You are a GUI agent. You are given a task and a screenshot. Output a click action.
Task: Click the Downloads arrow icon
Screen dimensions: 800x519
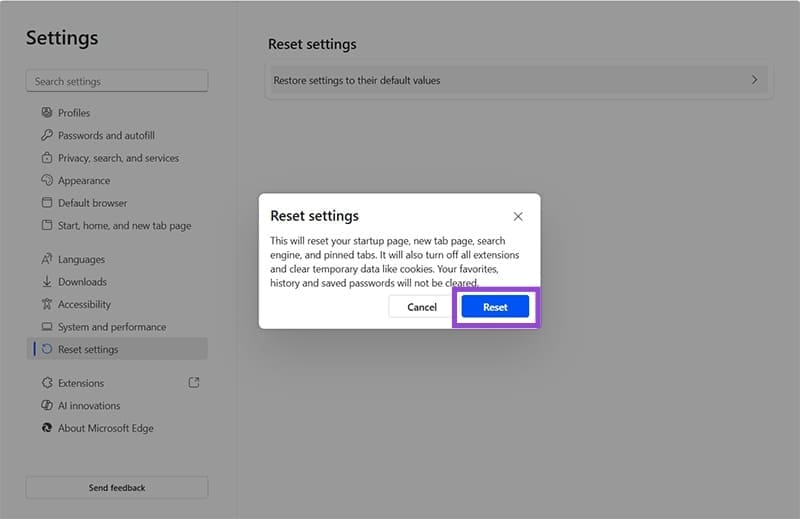coord(47,282)
